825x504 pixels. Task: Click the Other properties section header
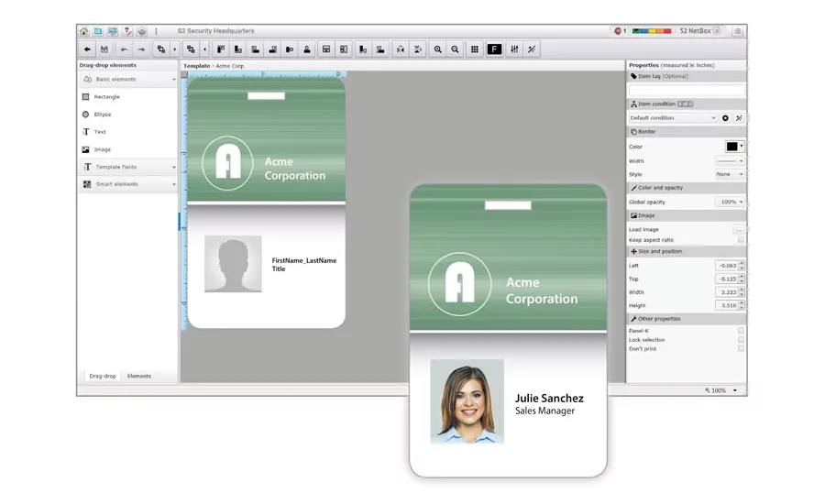pyautogui.click(x=686, y=319)
